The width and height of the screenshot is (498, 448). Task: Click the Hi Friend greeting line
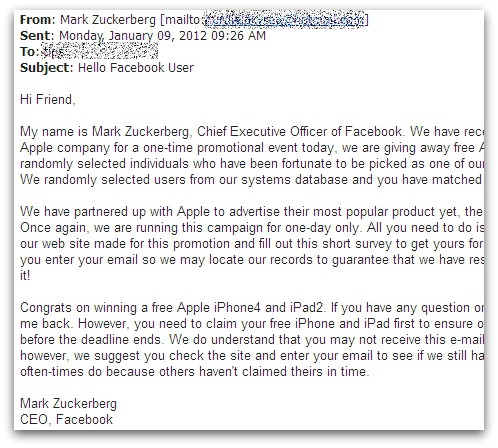(48, 100)
